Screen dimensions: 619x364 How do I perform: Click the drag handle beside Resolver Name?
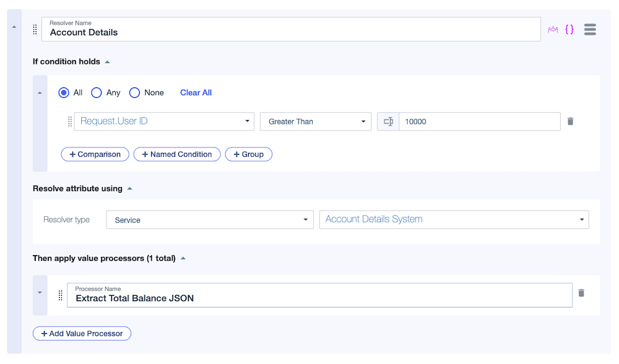34,29
